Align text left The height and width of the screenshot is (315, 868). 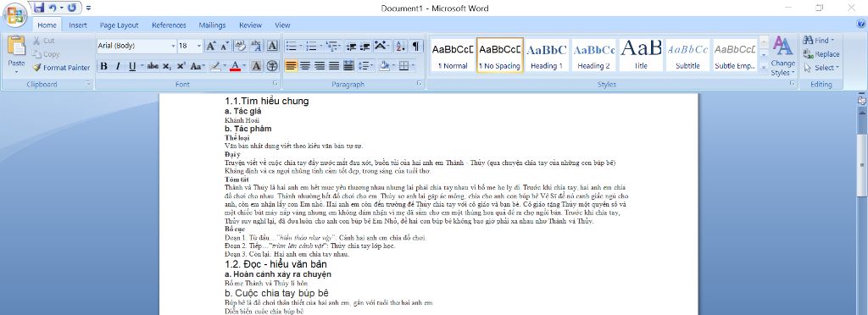click(292, 66)
